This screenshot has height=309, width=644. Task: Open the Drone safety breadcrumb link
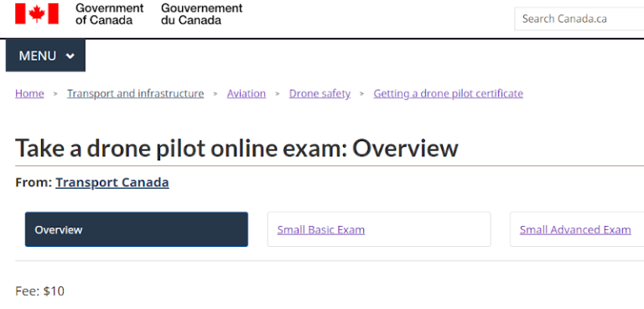pyautogui.click(x=320, y=93)
